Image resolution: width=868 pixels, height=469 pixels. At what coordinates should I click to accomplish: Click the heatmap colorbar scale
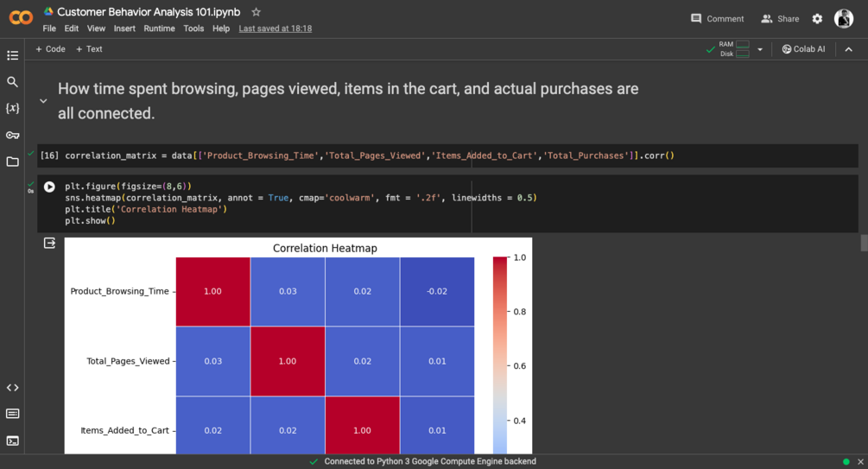coord(499,354)
